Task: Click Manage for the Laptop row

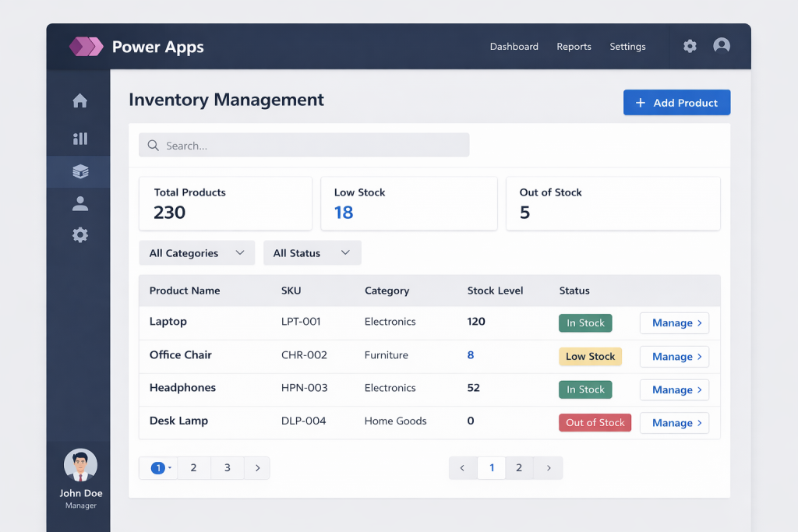Action: (x=674, y=323)
